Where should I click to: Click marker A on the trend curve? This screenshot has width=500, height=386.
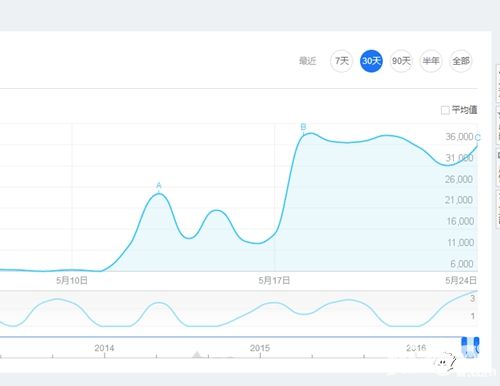(x=159, y=186)
